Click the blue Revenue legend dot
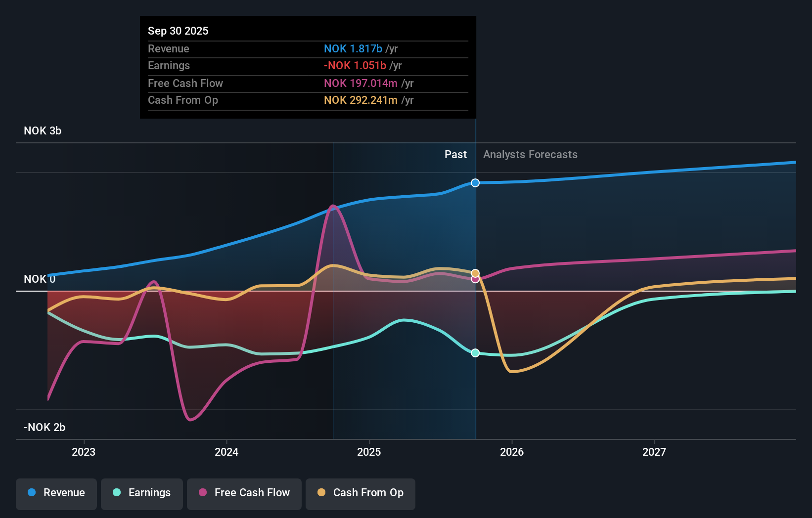The height and width of the screenshot is (518, 812). (x=31, y=493)
